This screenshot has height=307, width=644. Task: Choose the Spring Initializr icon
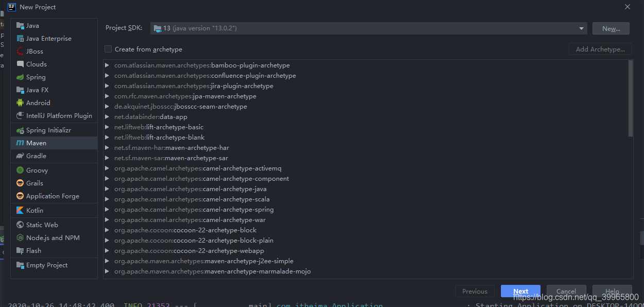point(20,130)
